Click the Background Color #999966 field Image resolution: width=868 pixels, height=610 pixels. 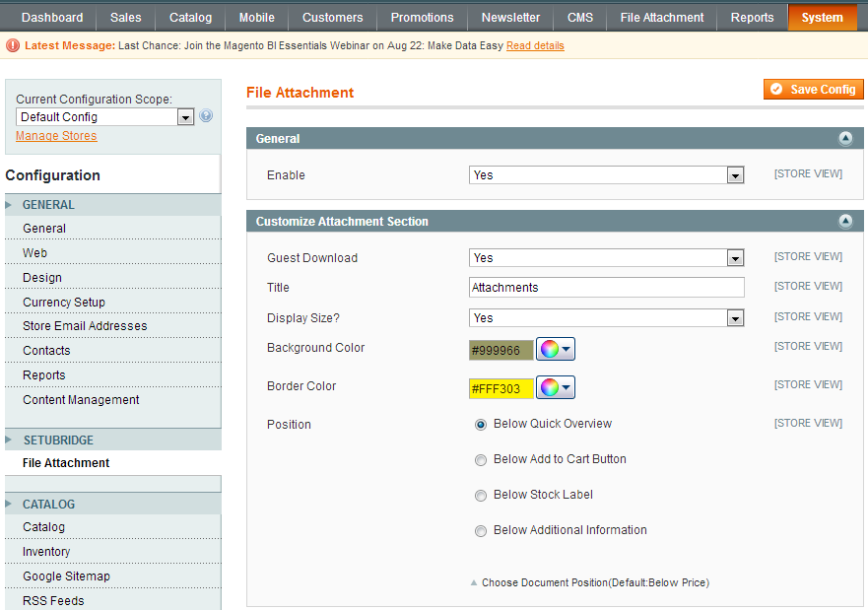click(501, 350)
